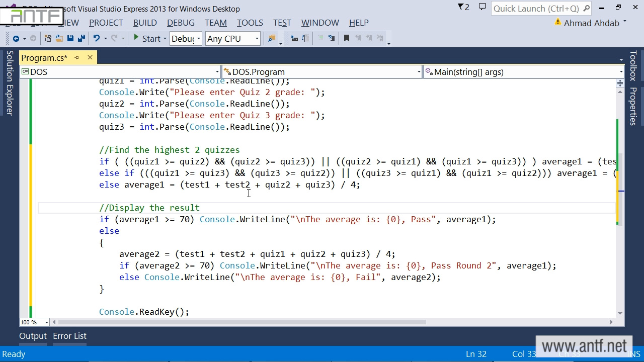Click the Undo arrow icon
The width and height of the screenshot is (644, 362).
point(96,39)
